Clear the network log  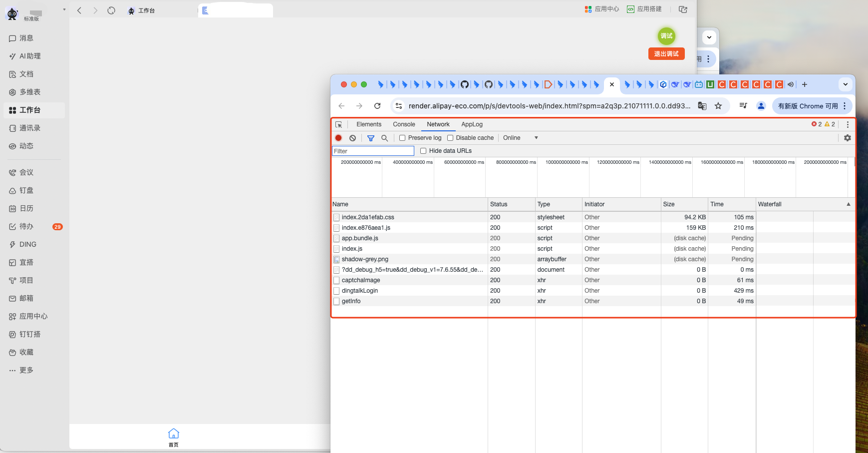click(353, 138)
